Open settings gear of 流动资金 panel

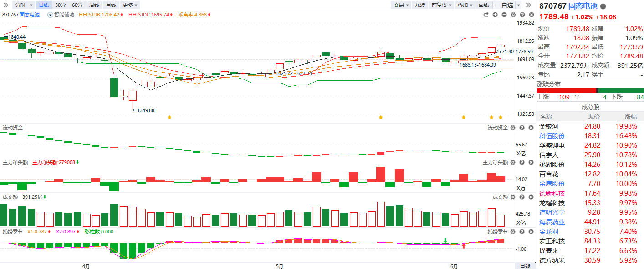click(x=513, y=128)
